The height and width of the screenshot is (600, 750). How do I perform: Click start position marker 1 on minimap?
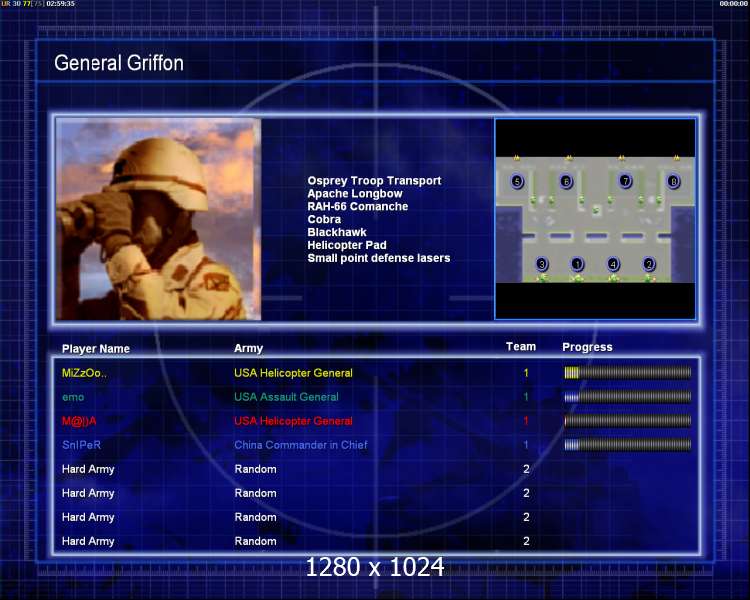click(x=577, y=264)
